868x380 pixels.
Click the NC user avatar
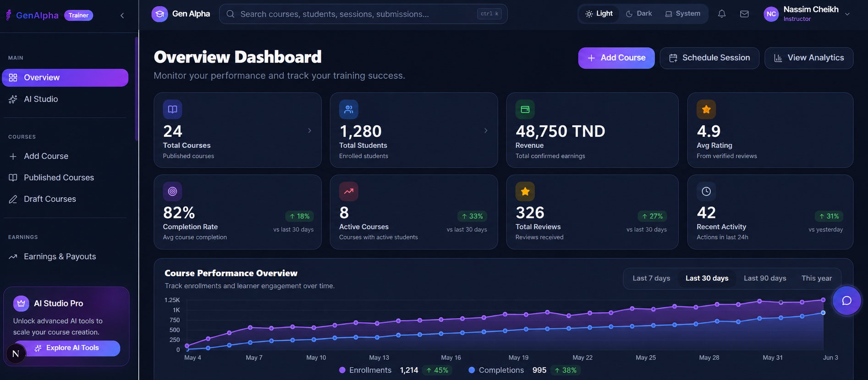coord(771,14)
